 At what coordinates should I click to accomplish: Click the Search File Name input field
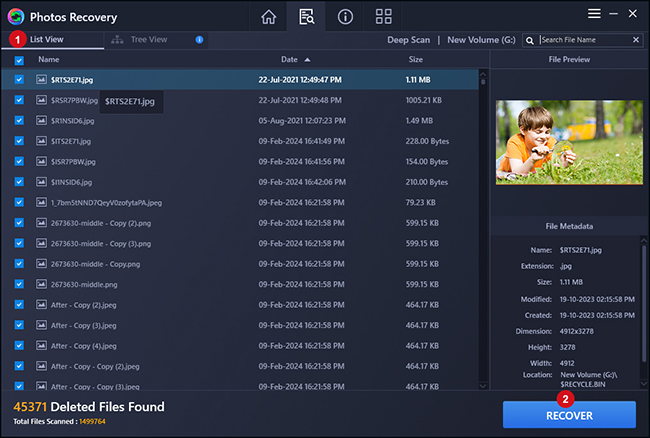click(583, 40)
